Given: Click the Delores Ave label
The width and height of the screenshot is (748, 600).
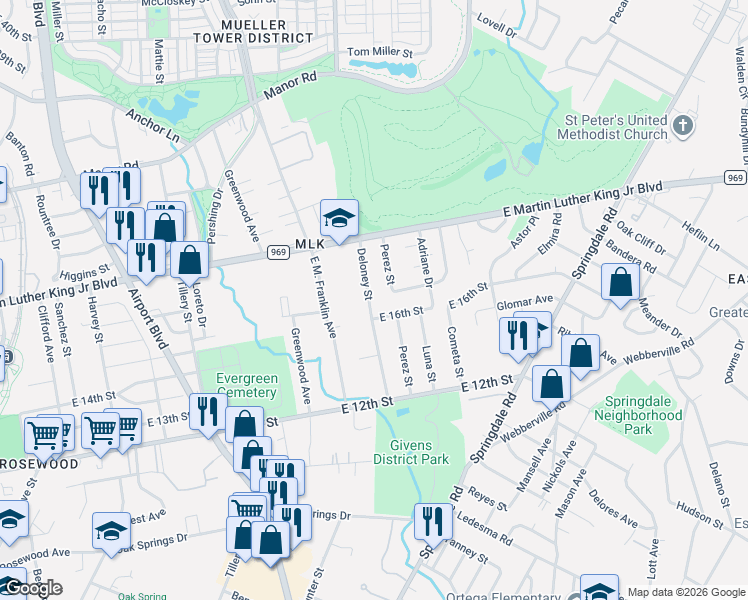Looking at the screenshot, I should point(613,509).
